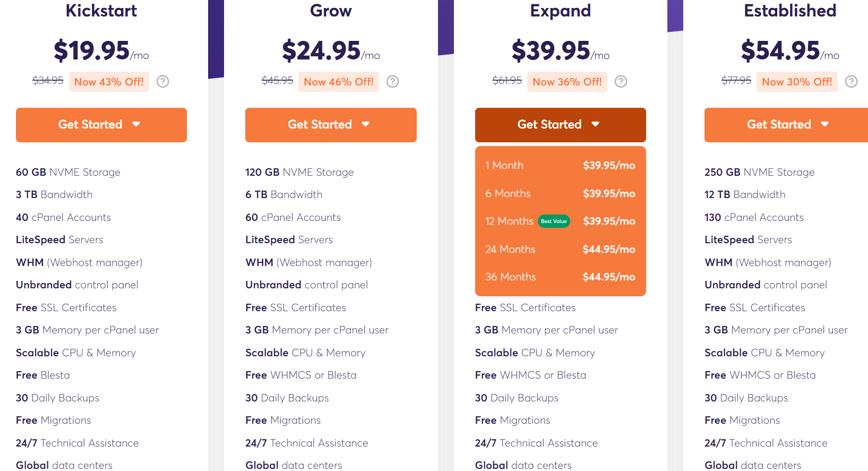Click the Best Value badge on 12 Months

tap(554, 221)
